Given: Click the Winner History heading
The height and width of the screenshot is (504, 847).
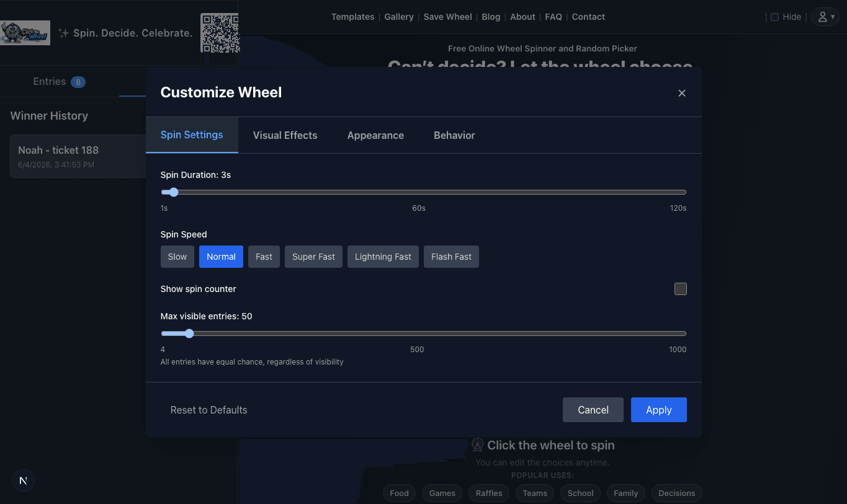Looking at the screenshot, I should click(49, 116).
